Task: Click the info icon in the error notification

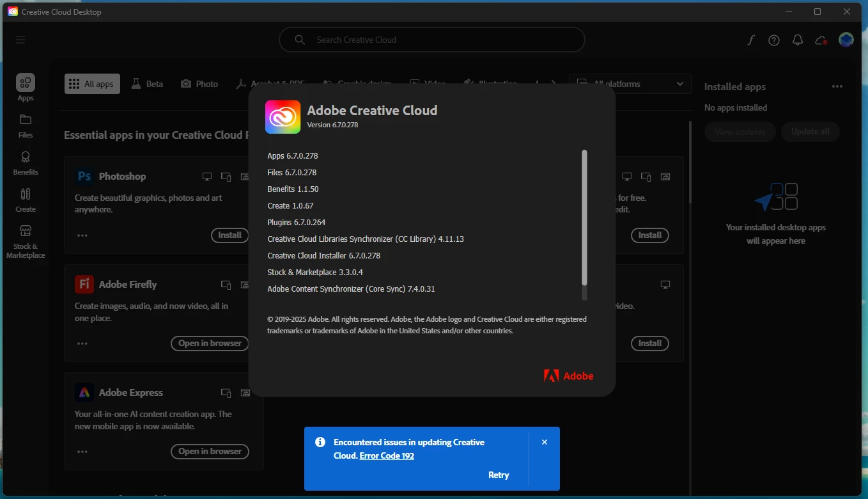Action: 320,442
